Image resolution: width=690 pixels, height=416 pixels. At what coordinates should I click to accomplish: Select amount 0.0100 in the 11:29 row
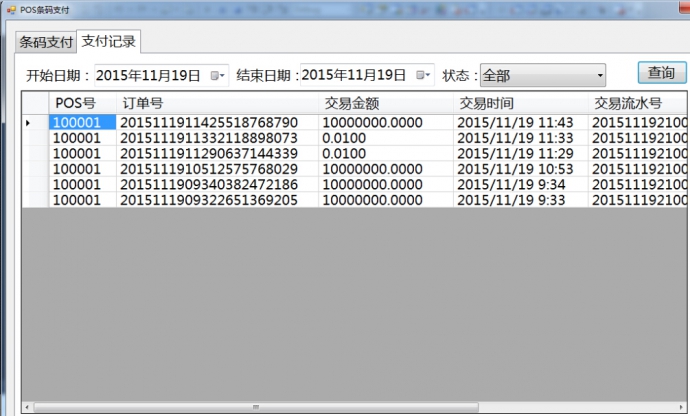344,153
